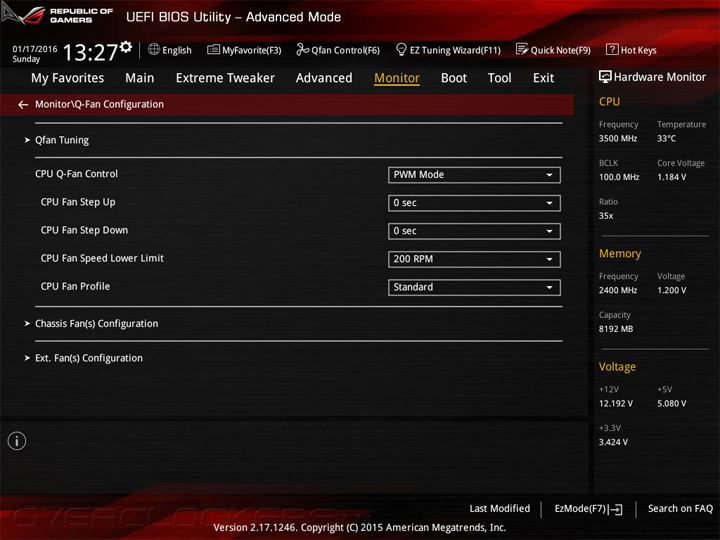Screen dimensions: 720x540
Task: Go to the Tool tab
Action: point(499,78)
